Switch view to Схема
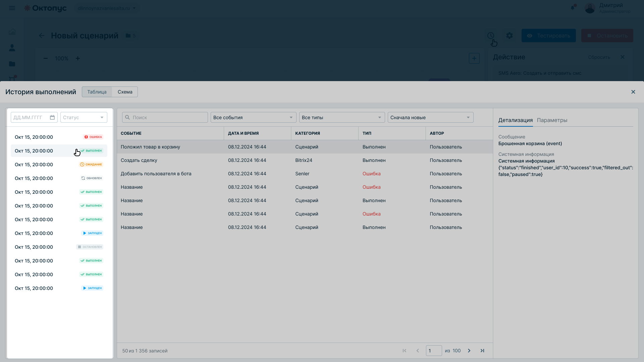644x362 pixels. [125, 92]
